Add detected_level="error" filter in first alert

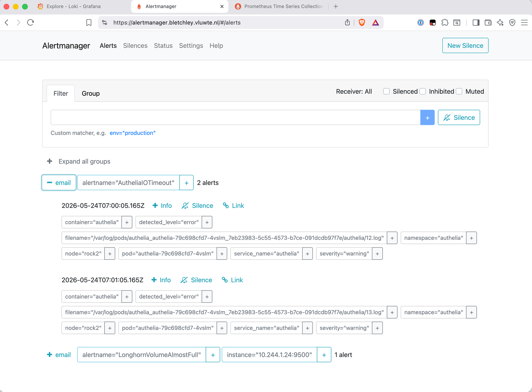click(207, 222)
